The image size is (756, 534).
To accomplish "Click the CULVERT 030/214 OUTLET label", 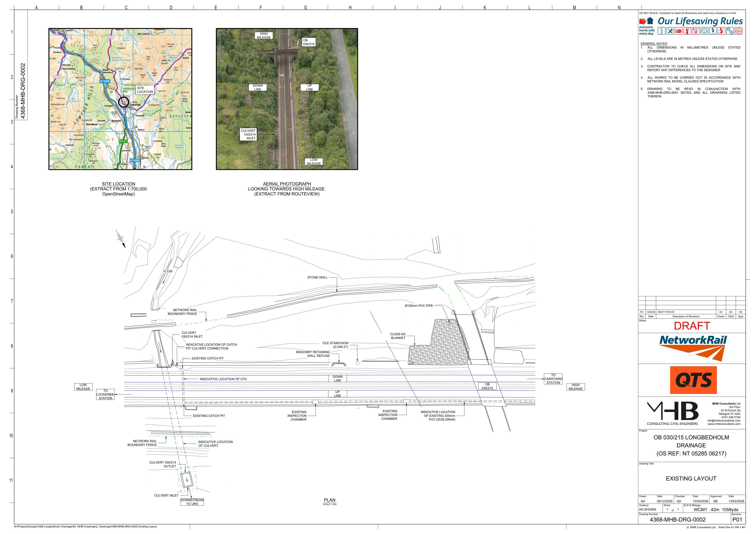I will pos(163,464).
